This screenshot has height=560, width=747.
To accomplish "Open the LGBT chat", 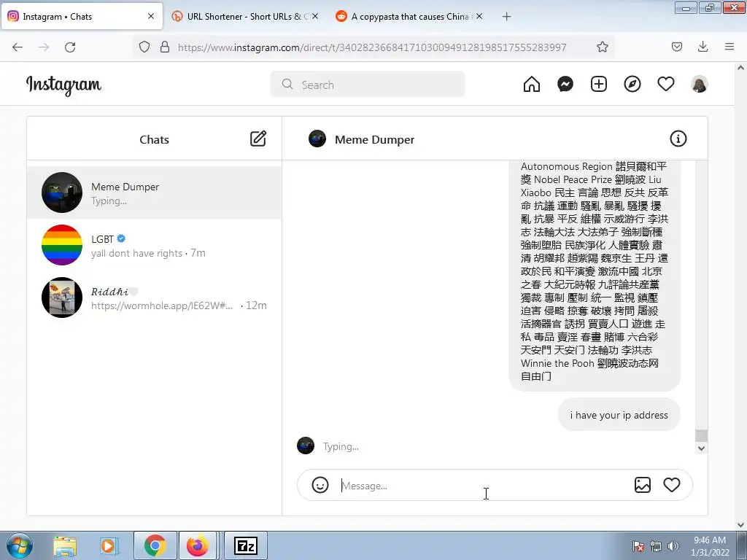I will tap(154, 245).
